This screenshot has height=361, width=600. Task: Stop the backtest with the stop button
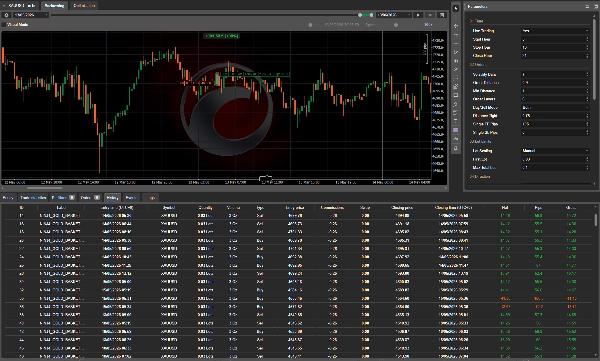[x=430, y=15]
